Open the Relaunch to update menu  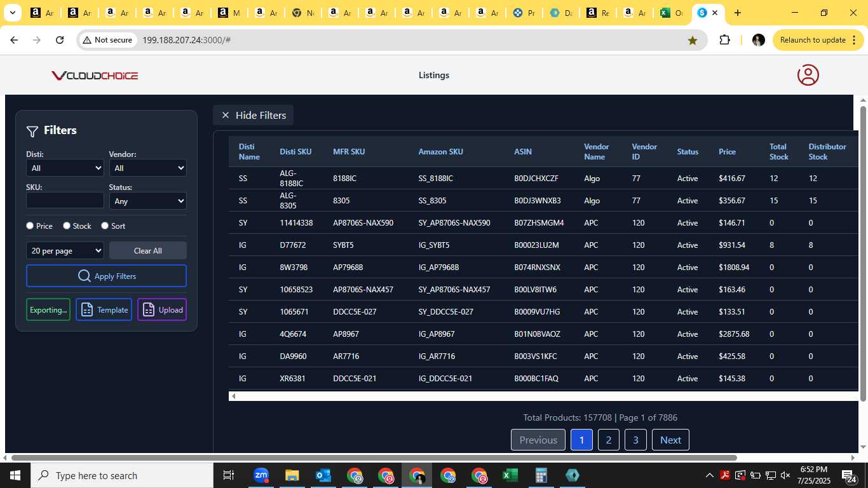pyautogui.click(x=818, y=40)
